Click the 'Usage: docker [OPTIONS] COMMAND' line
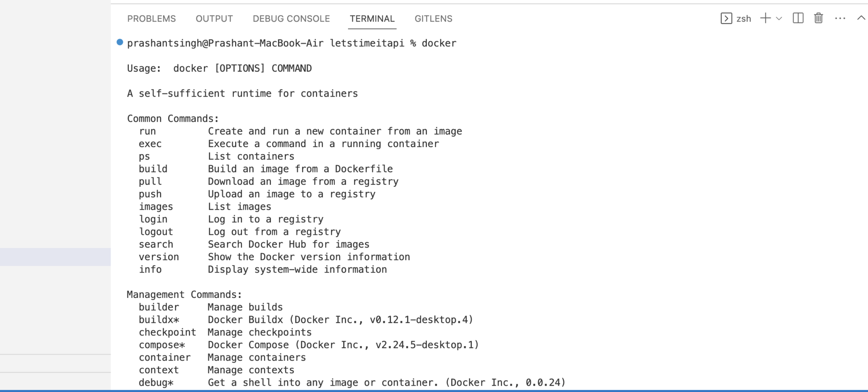The height and width of the screenshot is (392, 868). pyautogui.click(x=220, y=68)
